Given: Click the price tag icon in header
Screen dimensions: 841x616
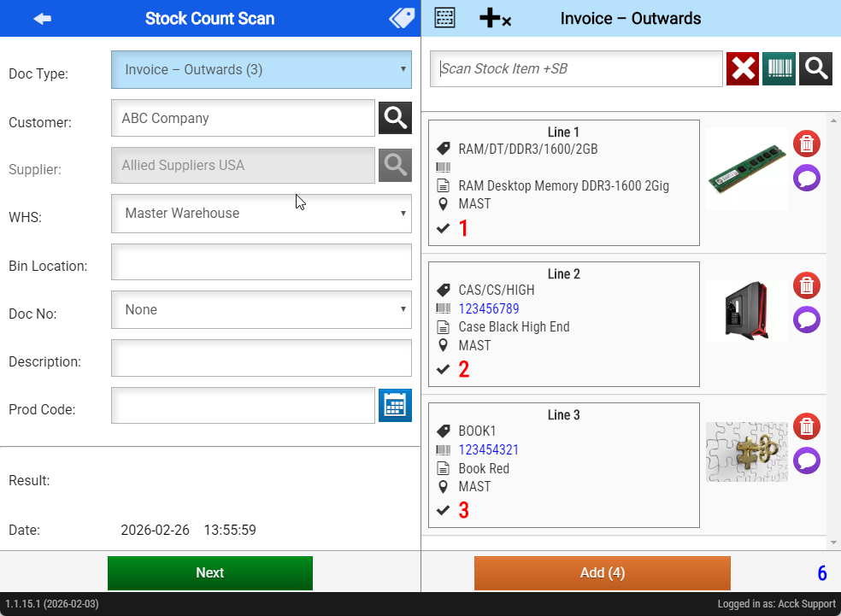Looking at the screenshot, I should (402, 18).
